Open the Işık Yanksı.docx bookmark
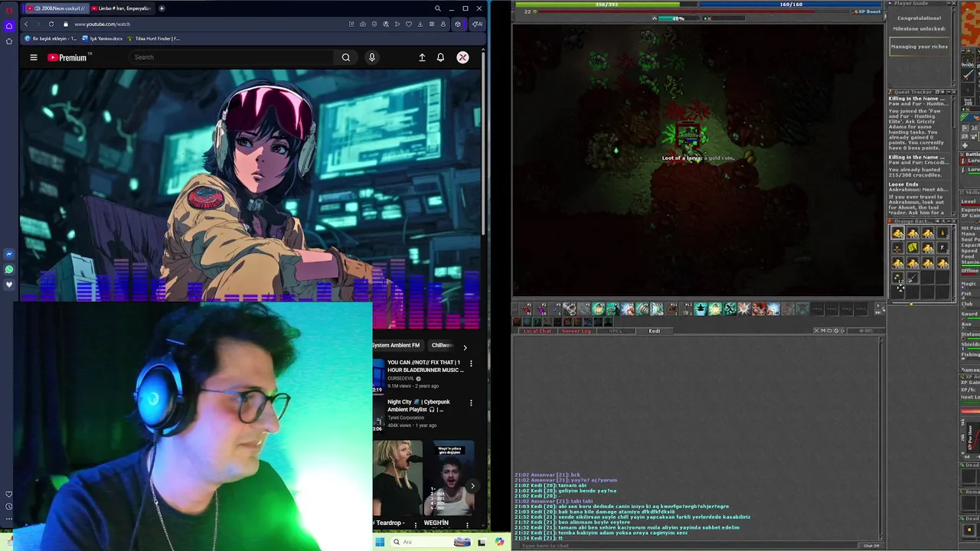The height and width of the screenshot is (551, 980). tap(103, 38)
